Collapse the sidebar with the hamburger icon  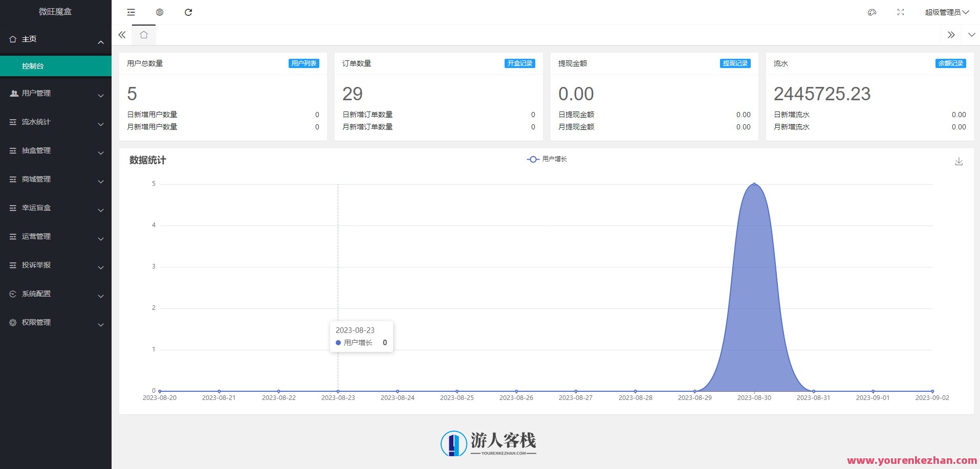tap(130, 12)
